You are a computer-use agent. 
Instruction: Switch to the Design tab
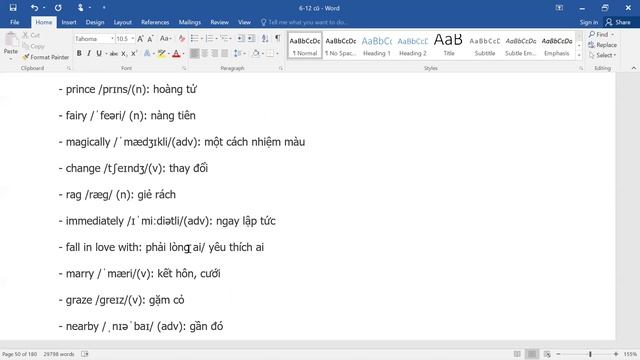tap(95, 22)
